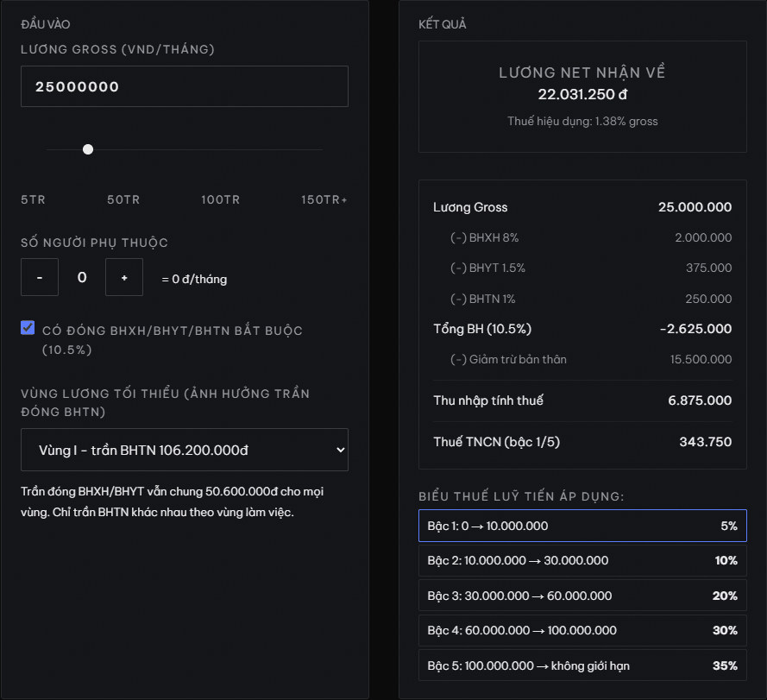The width and height of the screenshot is (767, 700).
Task: Select the Bậc 5 tax bracket row
Action: [x=582, y=665]
